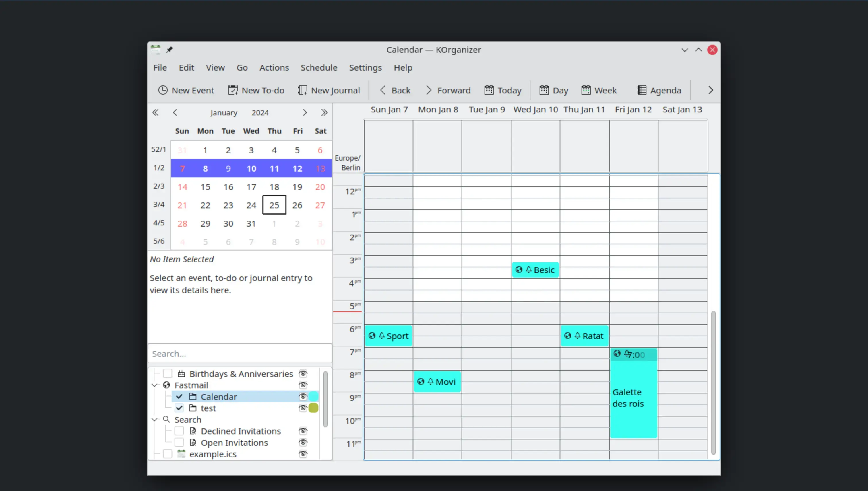Click the New Event clock icon
This screenshot has width=868, height=491.
(x=163, y=90)
